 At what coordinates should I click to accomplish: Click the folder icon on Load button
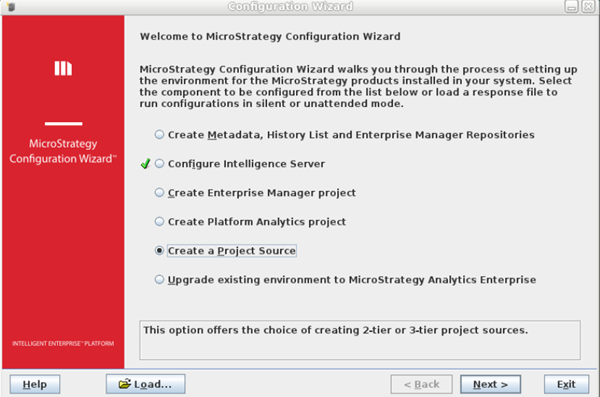pos(124,384)
